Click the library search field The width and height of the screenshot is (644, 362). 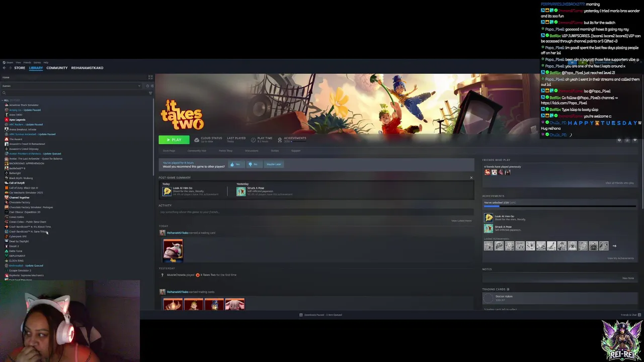click(73, 93)
